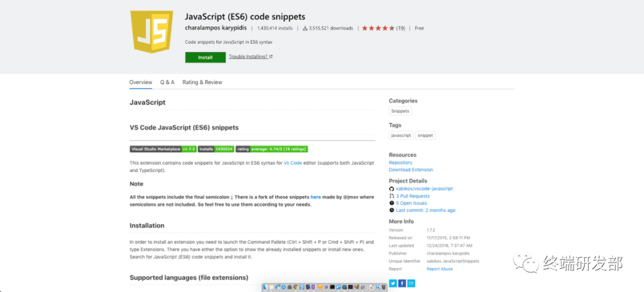Open the Repository resource link

click(400, 162)
